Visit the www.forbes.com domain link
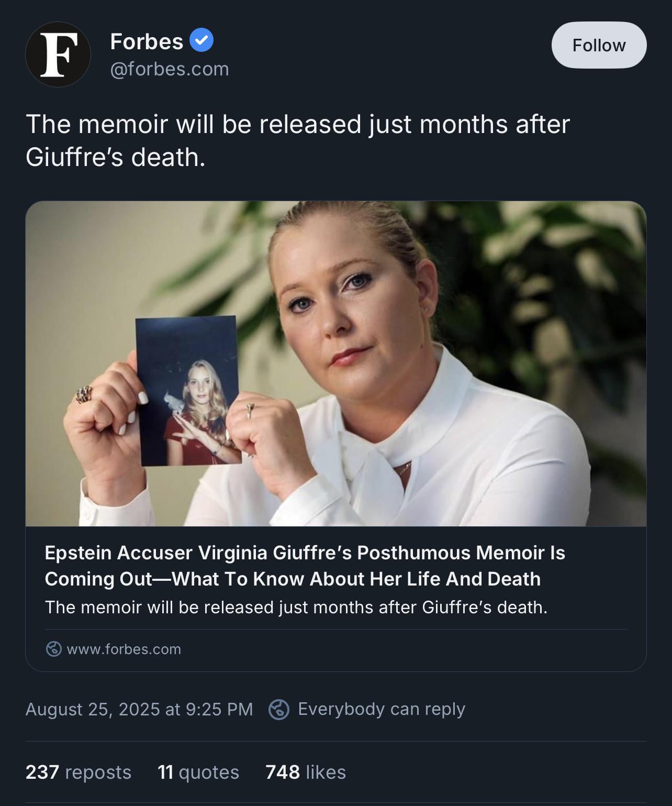The height and width of the screenshot is (806, 672). [x=124, y=649]
